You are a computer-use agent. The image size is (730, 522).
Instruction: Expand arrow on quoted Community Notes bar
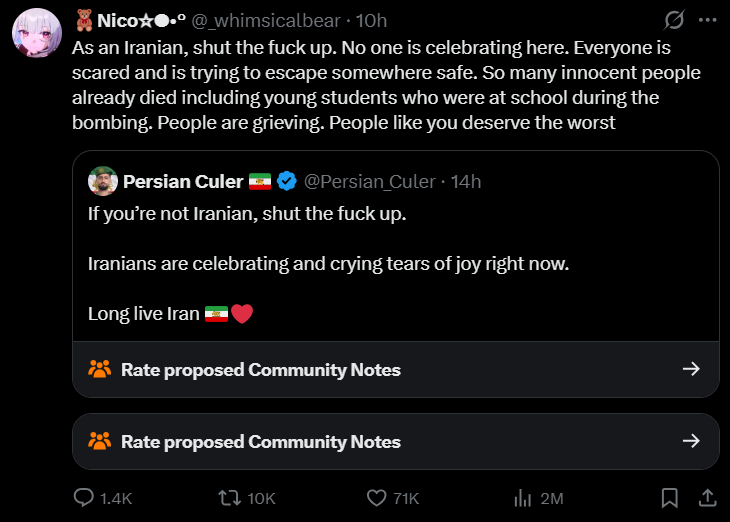(690, 369)
